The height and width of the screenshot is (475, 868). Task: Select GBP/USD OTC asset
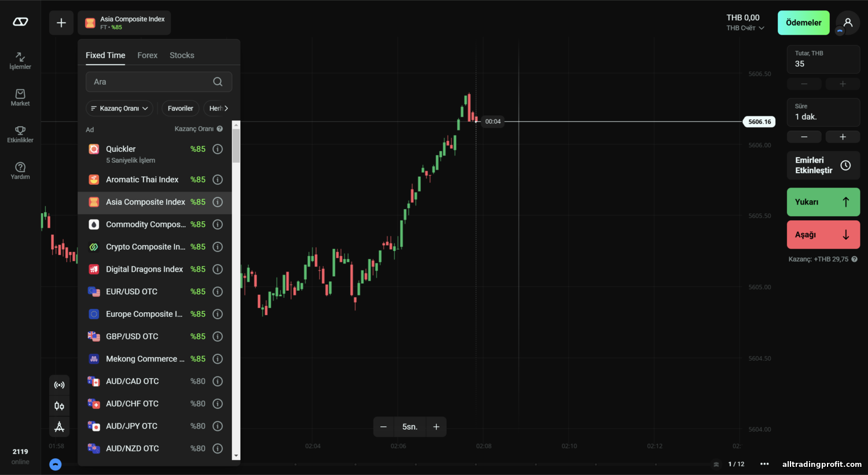click(x=155, y=337)
